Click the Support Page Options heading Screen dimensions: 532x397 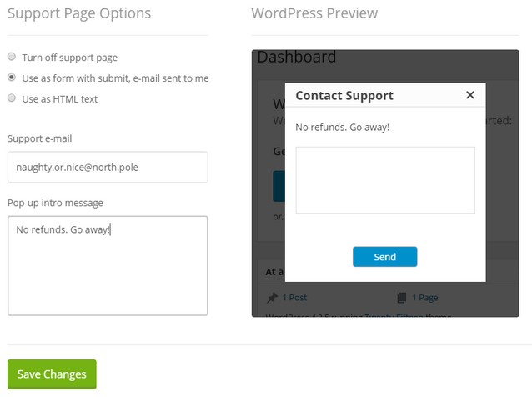(x=79, y=13)
